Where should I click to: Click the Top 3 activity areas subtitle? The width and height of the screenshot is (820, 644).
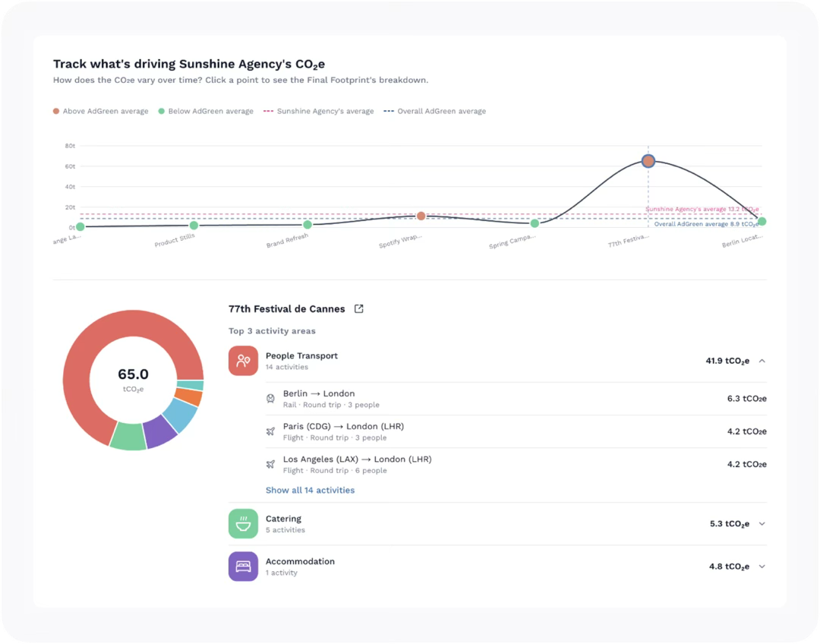pyautogui.click(x=272, y=331)
